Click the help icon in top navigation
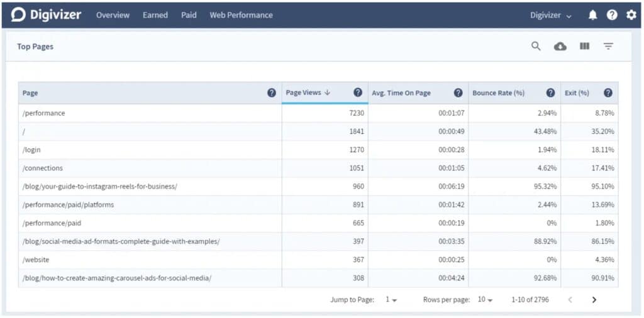The image size is (644, 318). click(x=612, y=15)
